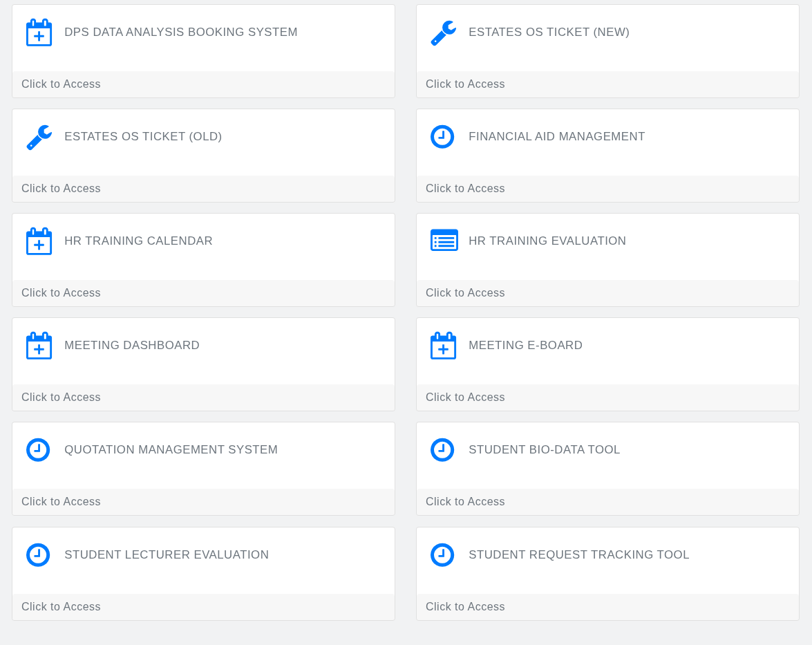Click the Meeting E-Board calendar icon

point(443,346)
